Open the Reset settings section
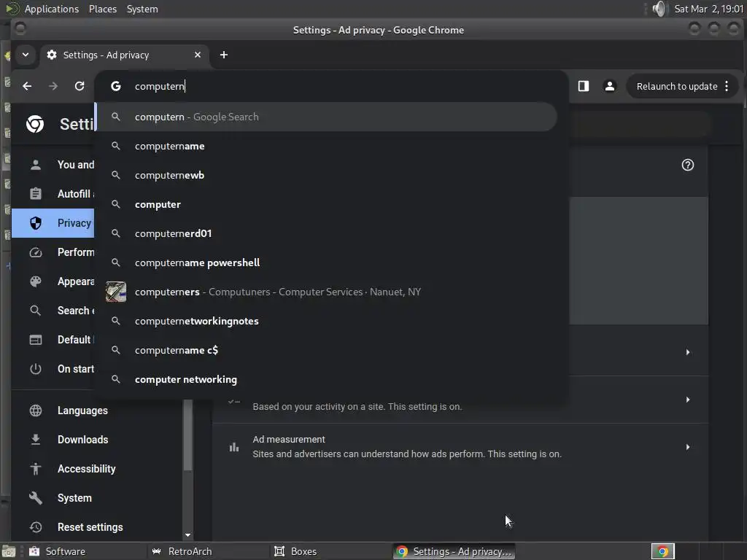 pos(97,527)
